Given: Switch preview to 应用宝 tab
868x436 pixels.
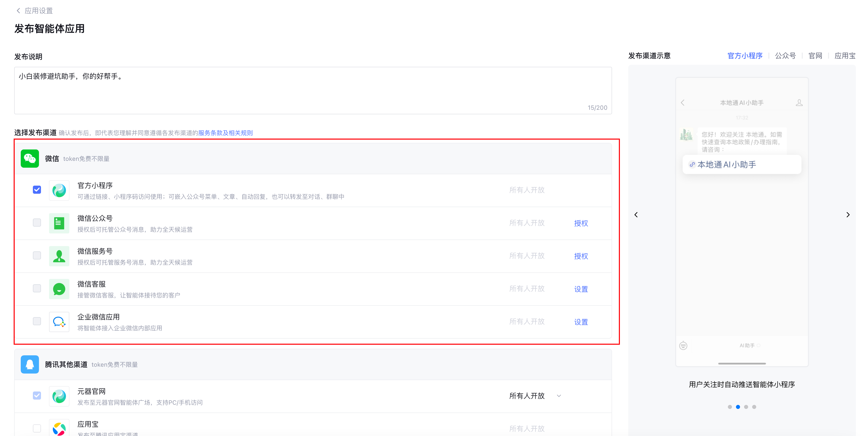Looking at the screenshot, I should 844,56.
